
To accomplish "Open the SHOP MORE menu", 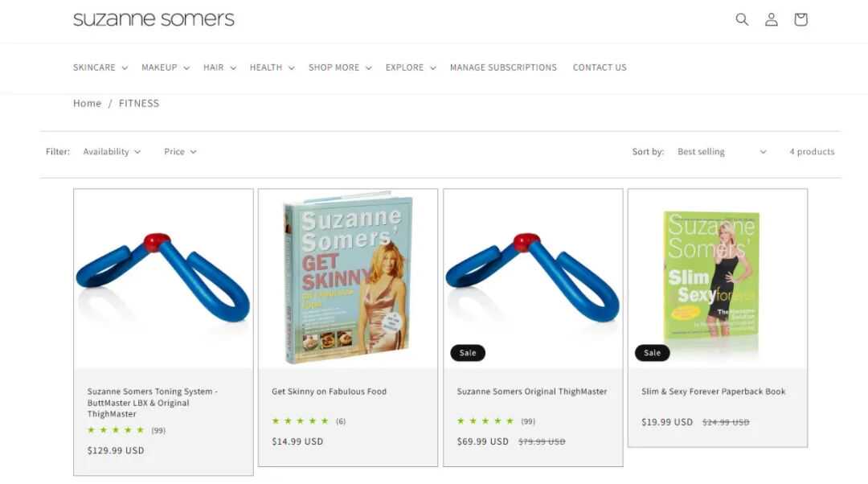I will click(x=340, y=68).
